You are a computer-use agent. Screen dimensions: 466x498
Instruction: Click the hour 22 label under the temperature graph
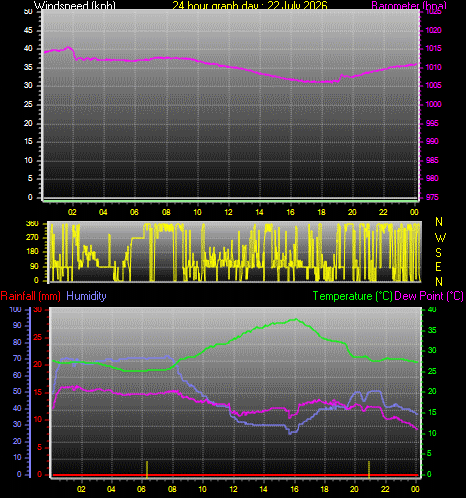pyautogui.click(x=385, y=489)
